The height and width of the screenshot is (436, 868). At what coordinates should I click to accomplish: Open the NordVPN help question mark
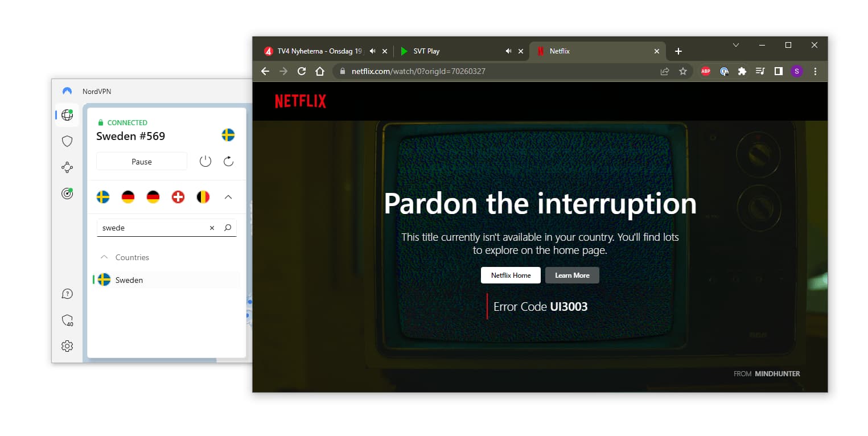point(67,294)
